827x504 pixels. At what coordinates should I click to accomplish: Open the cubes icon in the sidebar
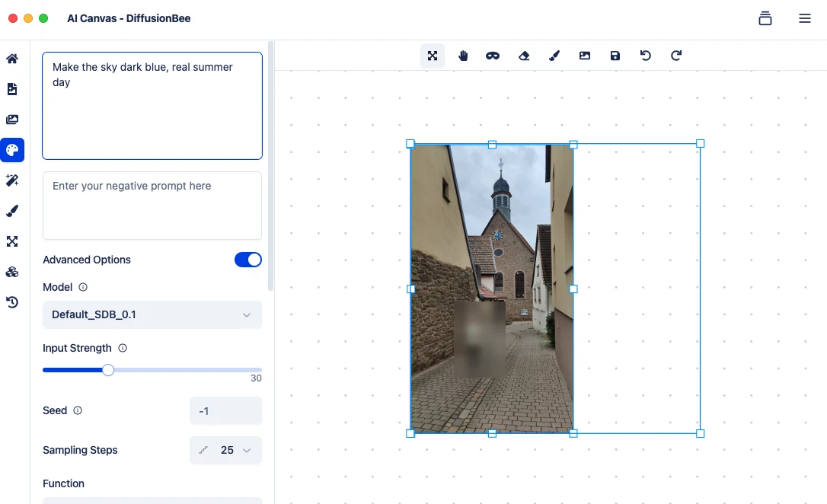coord(12,272)
